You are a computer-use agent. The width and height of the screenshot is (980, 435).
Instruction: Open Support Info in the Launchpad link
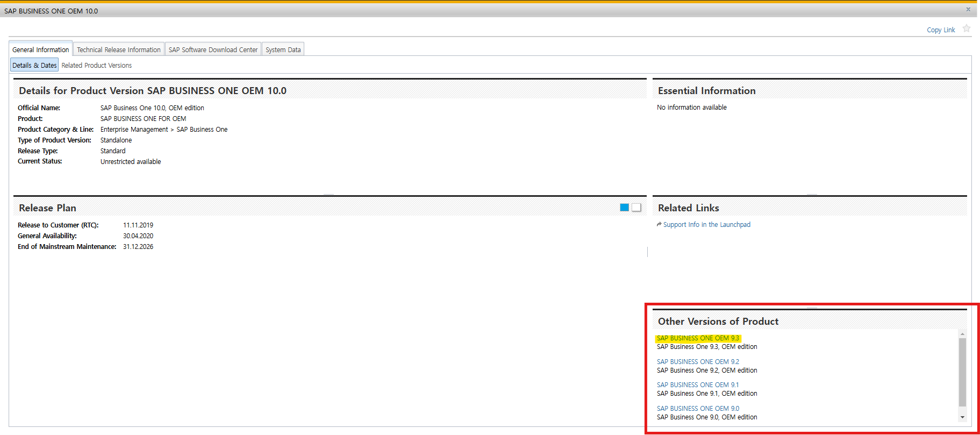pyautogui.click(x=706, y=225)
